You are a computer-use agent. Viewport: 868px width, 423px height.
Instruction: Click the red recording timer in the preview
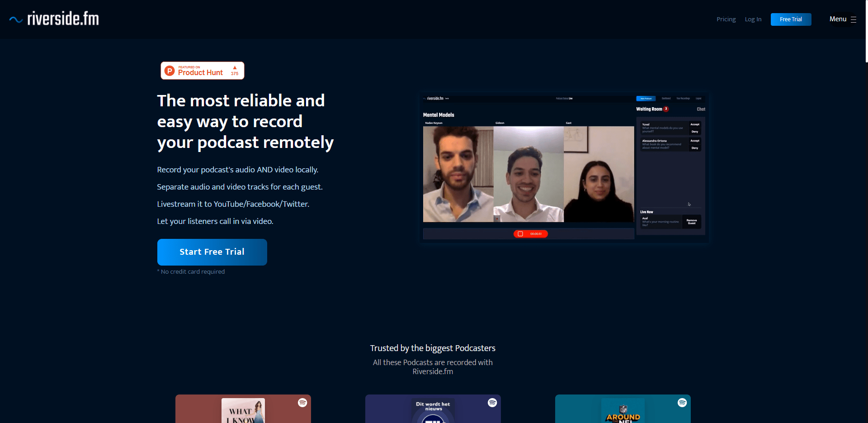point(531,234)
